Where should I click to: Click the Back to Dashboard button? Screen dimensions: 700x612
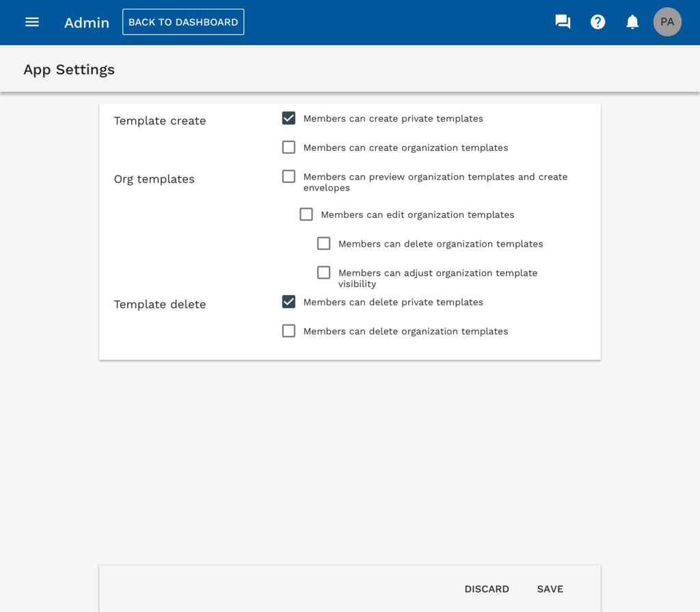pos(183,22)
